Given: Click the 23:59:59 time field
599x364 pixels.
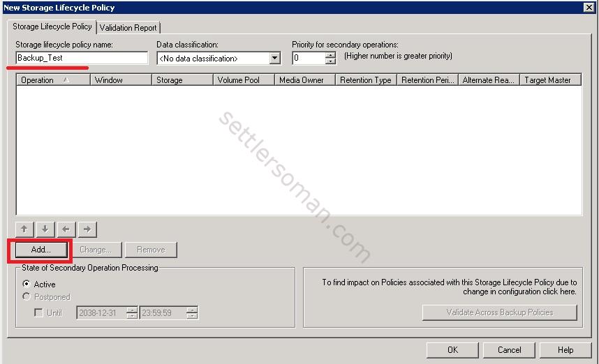Looking at the screenshot, I should click(x=163, y=313).
